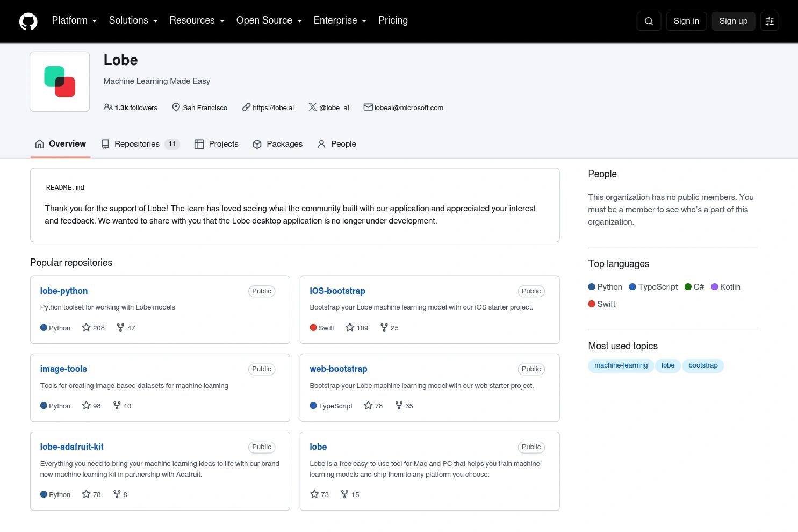
Task: Click the fork icon on web-bootstrap
Action: pos(399,405)
